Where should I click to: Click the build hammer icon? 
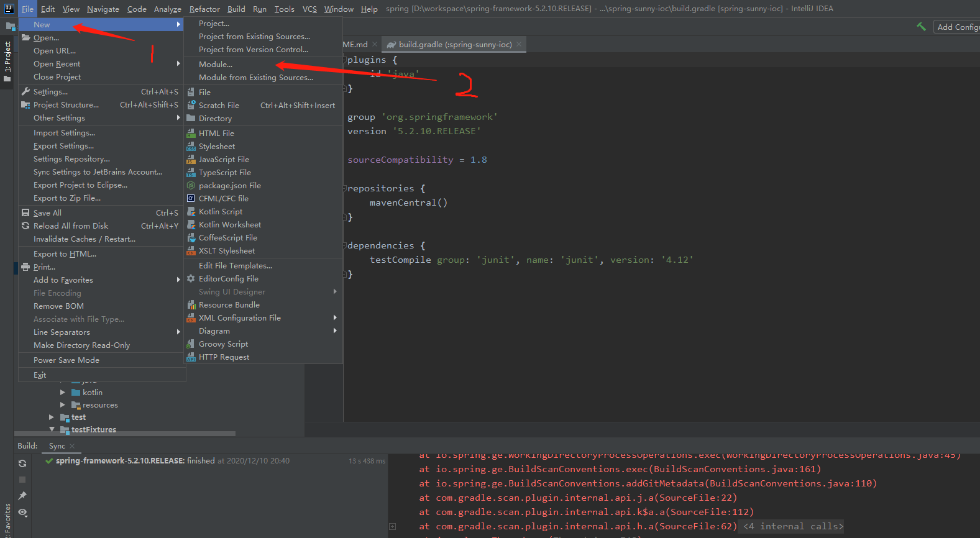pyautogui.click(x=921, y=27)
